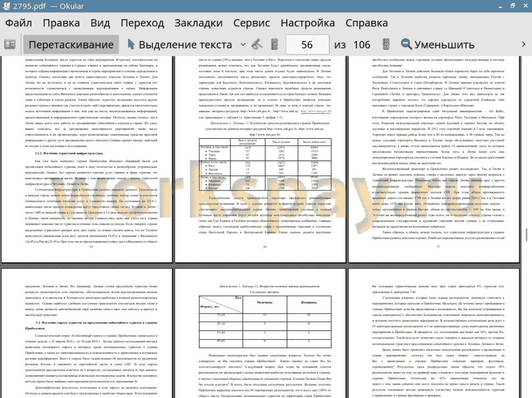
Task: Go to previous page using the arrow icon
Action: coord(275,45)
